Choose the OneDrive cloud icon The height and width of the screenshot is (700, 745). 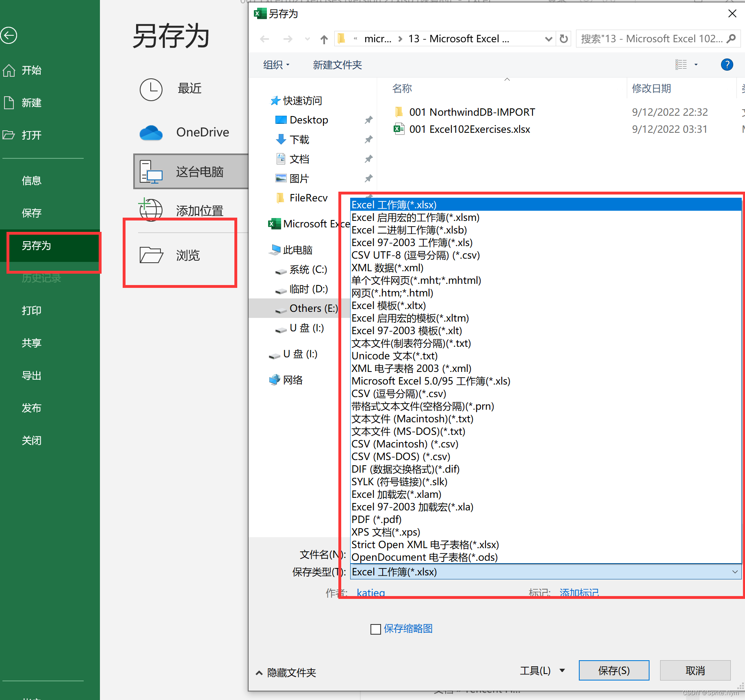[x=151, y=132]
